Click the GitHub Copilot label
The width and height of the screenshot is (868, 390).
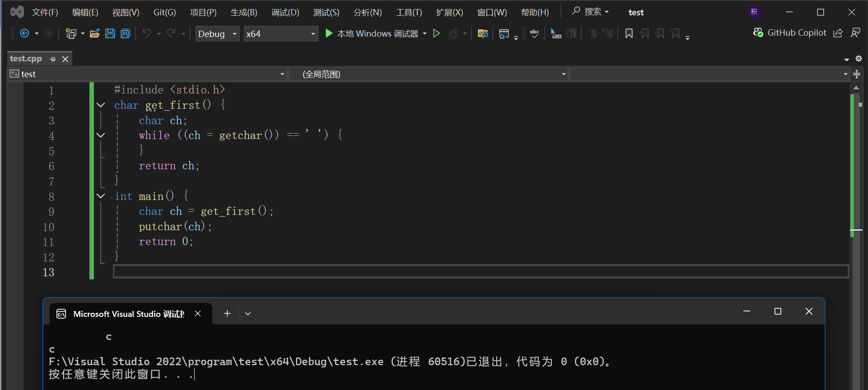pyautogui.click(x=797, y=32)
